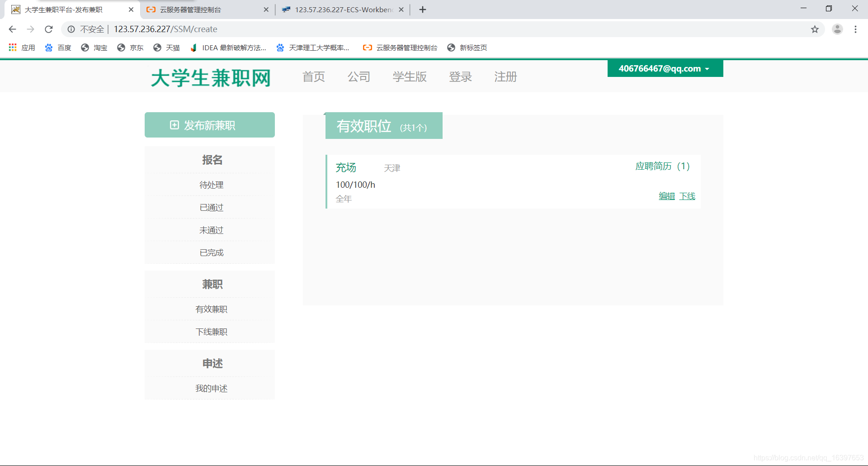This screenshot has width=868, height=466.
Task: Show 待处理 applications
Action: tap(212, 185)
